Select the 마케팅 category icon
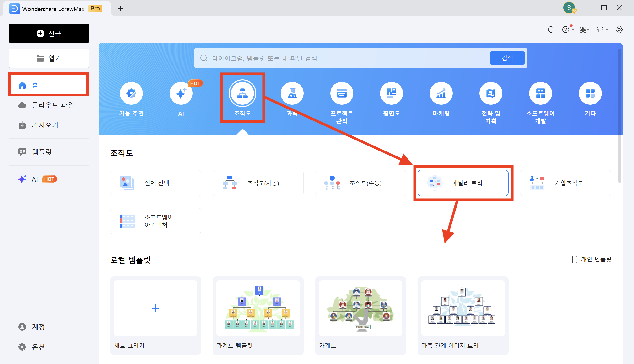Image resolution: width=634 pixels, height=364 pixels. [441, 93]
